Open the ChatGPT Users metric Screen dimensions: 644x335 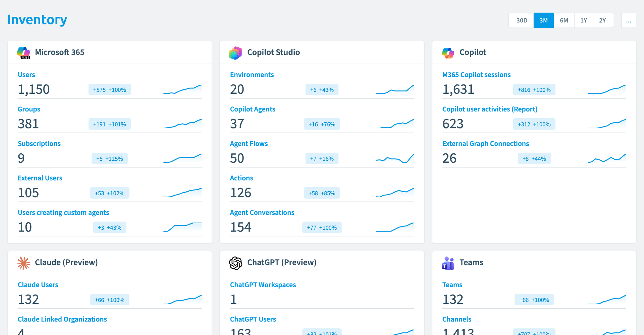[x=253, y=319]
